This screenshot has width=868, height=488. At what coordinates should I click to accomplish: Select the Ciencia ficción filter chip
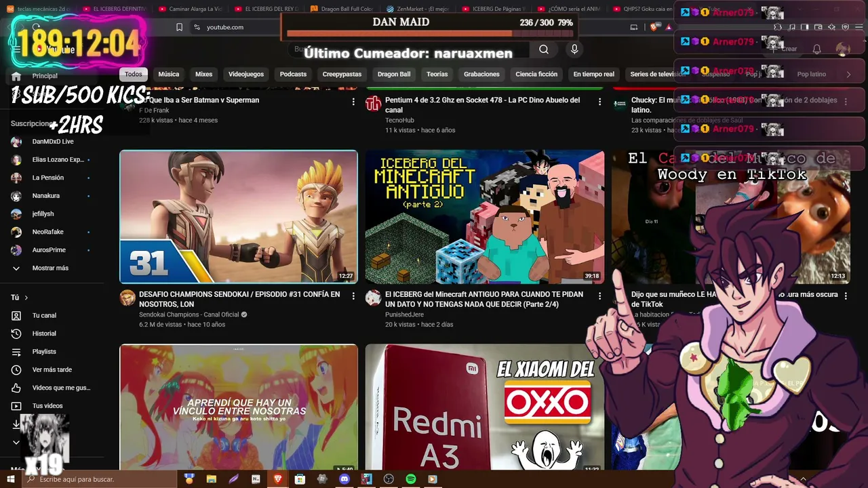pos(536,75)
